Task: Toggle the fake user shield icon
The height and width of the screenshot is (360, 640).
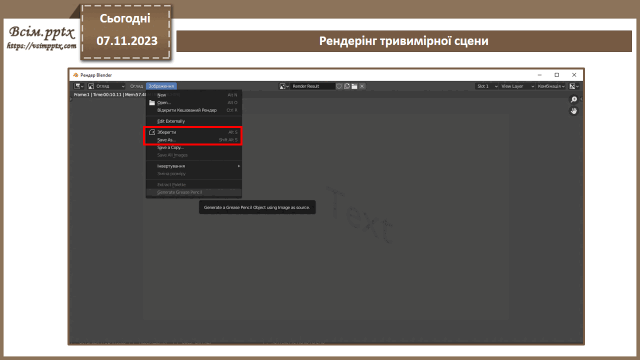Action: (x=339, y=86)
